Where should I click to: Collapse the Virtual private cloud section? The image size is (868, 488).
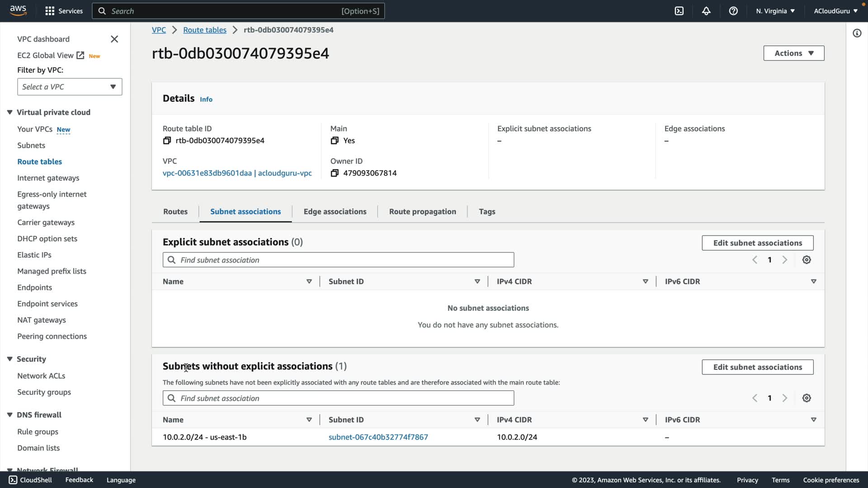pyautogui.click(x=9, y=113)
